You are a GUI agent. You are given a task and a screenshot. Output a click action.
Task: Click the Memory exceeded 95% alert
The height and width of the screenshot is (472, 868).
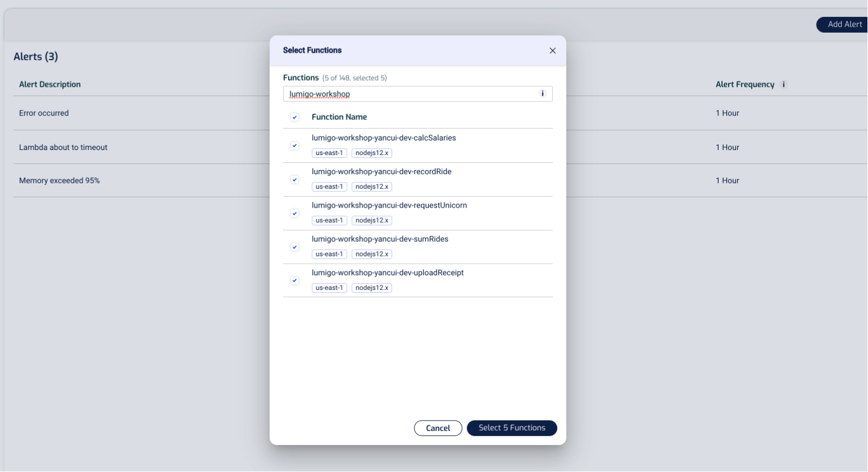click(x=59, y=181)
